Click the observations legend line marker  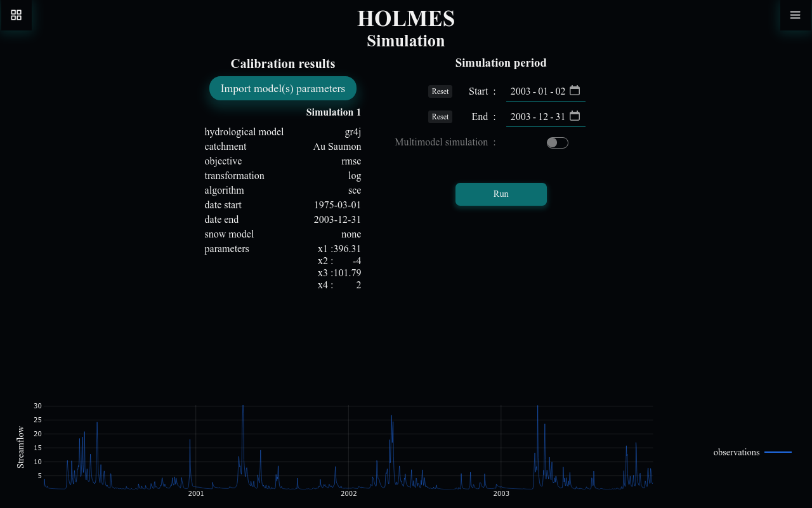click(x=778, y=452)
